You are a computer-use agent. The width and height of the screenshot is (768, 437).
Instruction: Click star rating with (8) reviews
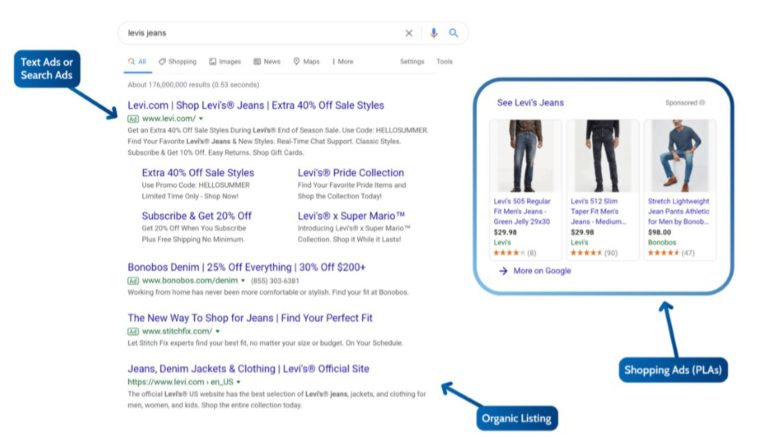coord(515,253)
